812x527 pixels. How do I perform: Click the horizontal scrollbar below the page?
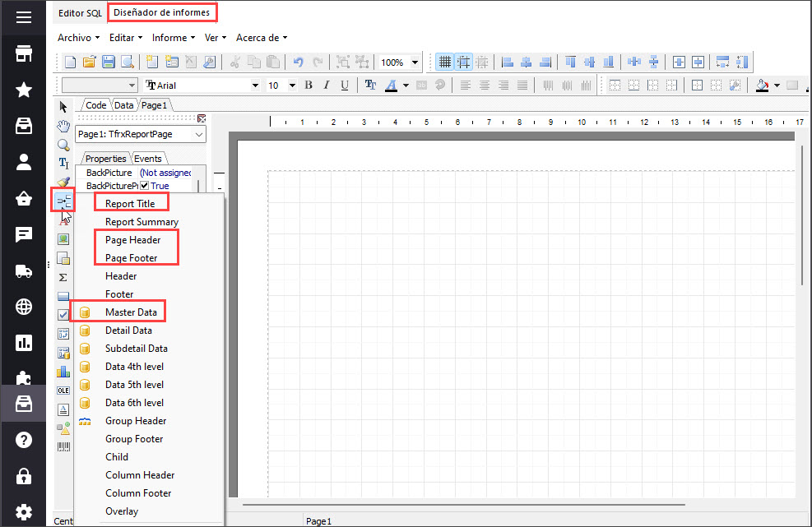(464, 504)
